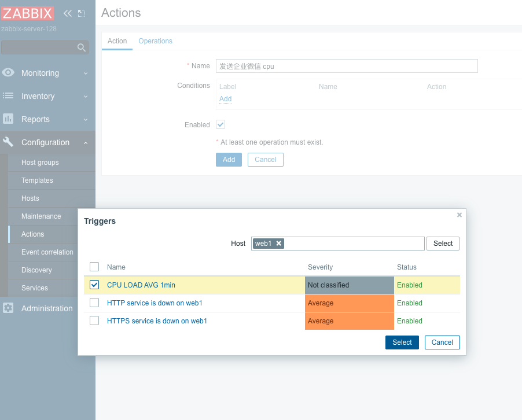522x420 pixels.
Task: Click the zabbix-server-128 server name
Action: tap(28, 29)
